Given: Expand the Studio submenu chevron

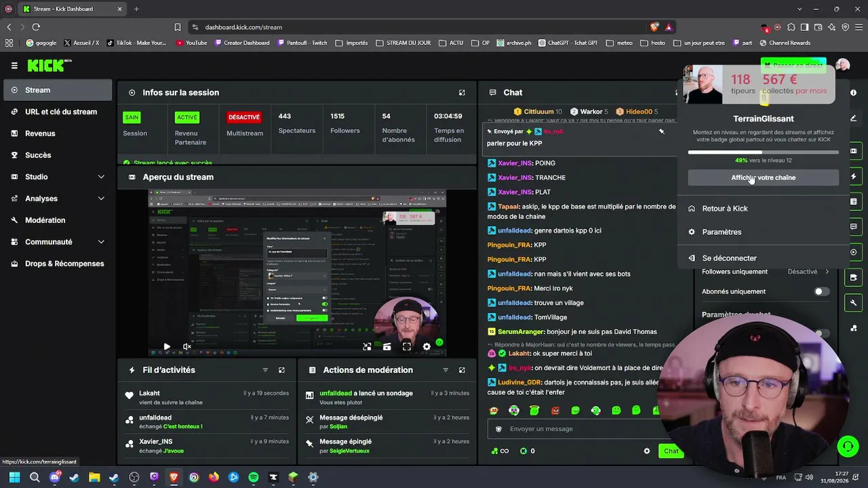Looking at the screenshot, I should click(x=101, y=177).
